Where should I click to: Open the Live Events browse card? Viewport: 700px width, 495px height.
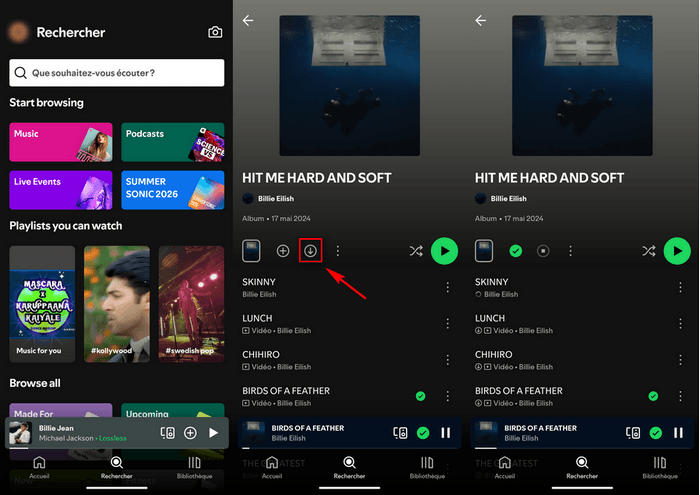coord(61,190)
